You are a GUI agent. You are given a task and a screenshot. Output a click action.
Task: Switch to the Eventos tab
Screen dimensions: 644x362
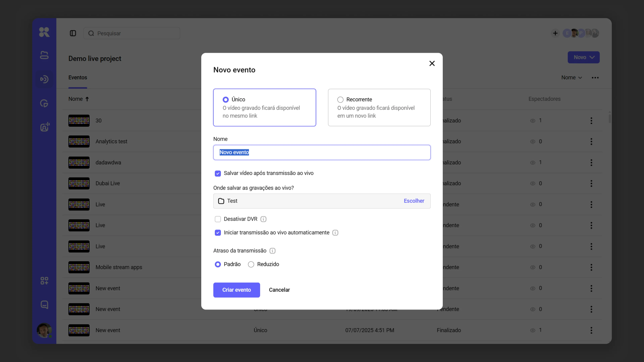tap(78, 78)
